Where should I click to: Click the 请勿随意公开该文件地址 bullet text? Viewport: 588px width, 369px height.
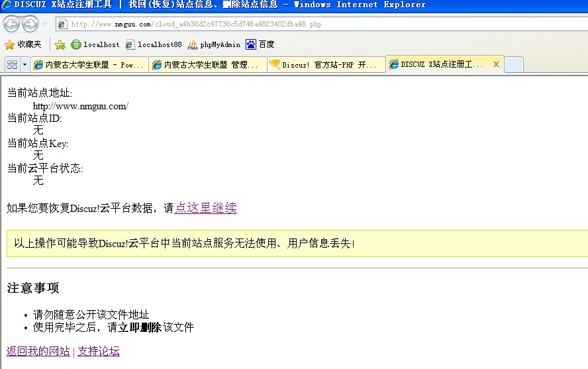coord(91,314)
